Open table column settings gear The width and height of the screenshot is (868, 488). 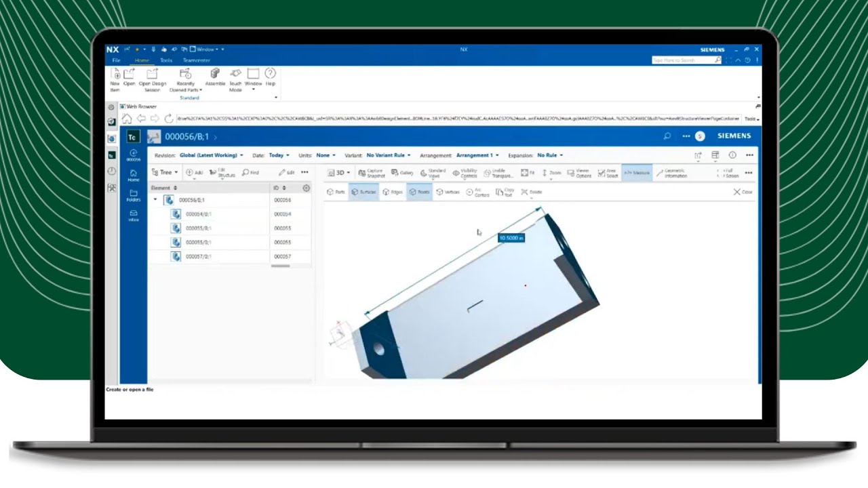point(306,188)
